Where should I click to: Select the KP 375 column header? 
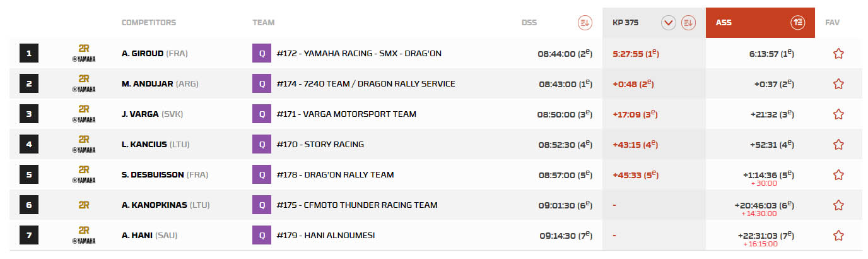(626, 23)
